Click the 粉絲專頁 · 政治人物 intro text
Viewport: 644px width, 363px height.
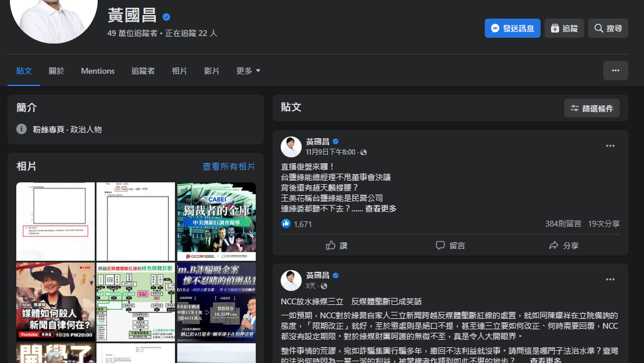coord(67,130)
